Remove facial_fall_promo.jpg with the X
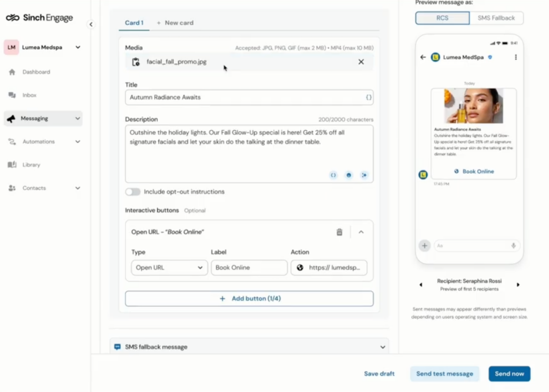The width and height of the screenshot is (549, 392). point(361,62)
